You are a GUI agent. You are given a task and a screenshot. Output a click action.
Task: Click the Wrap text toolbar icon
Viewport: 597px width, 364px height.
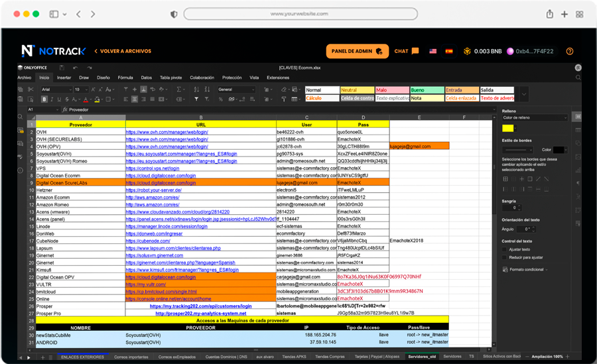pyautogui.click(x=153, y=90)
